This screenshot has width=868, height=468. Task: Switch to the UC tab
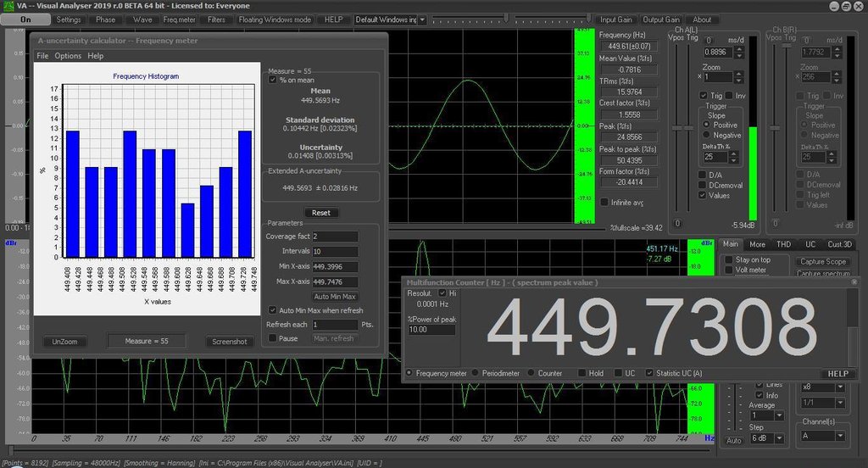tap(810, 244)
